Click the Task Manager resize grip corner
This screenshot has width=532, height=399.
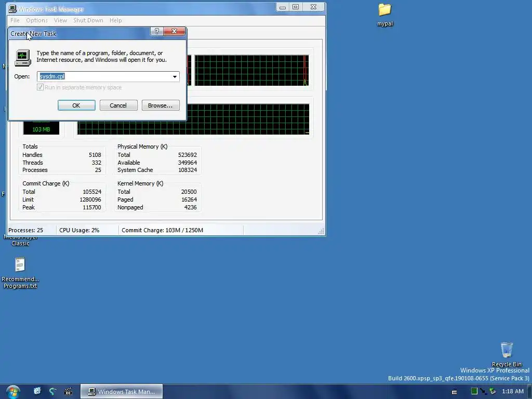click(x=321, y=231)
